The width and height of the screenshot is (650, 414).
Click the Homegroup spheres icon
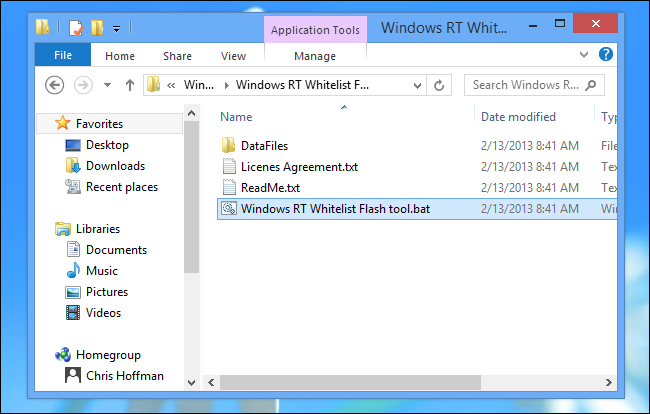[x=63, y=354]
